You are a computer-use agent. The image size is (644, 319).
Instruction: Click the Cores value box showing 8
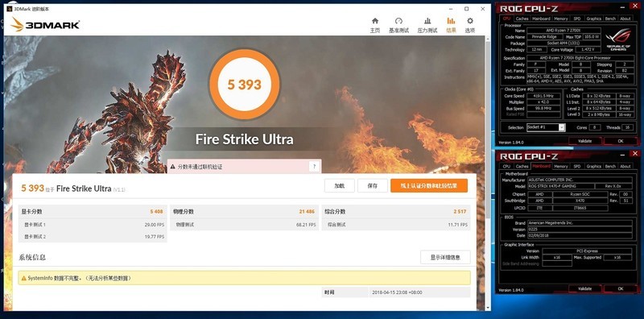[x=594, y=127]
